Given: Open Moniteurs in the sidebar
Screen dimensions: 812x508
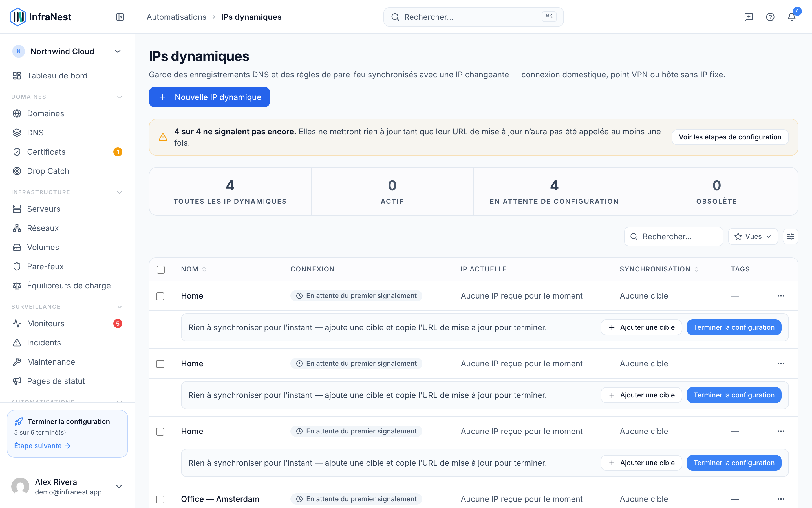Looking at the screenshot, I should click(x=67, y=323).
